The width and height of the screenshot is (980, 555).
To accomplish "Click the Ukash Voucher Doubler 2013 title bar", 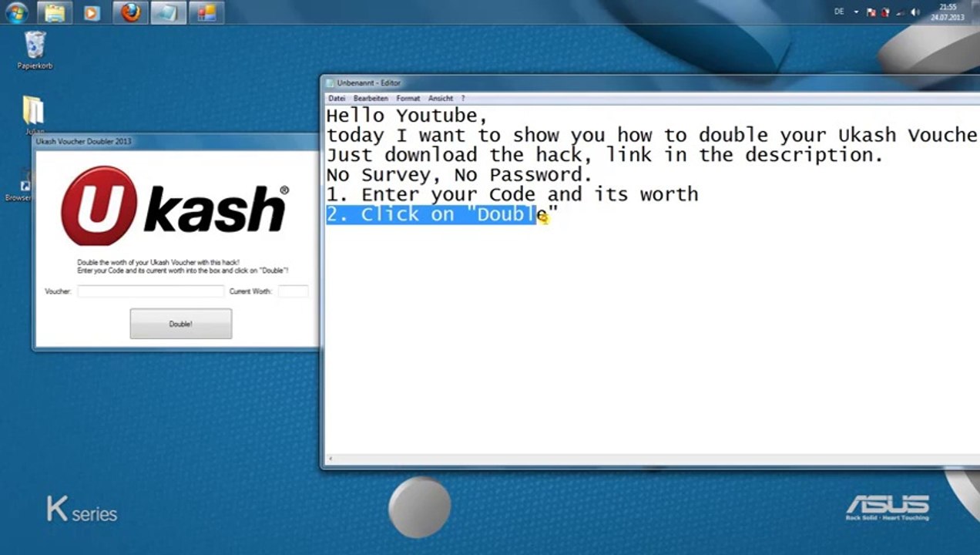I will click(176, 141).
